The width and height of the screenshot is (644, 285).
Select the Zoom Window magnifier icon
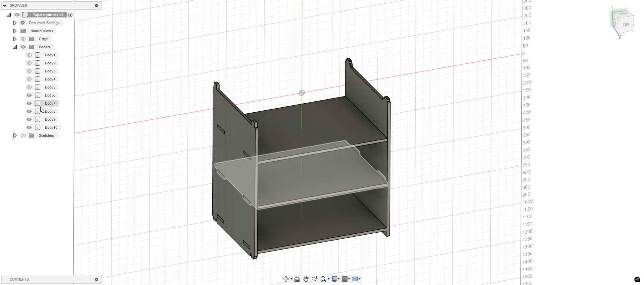323,279
